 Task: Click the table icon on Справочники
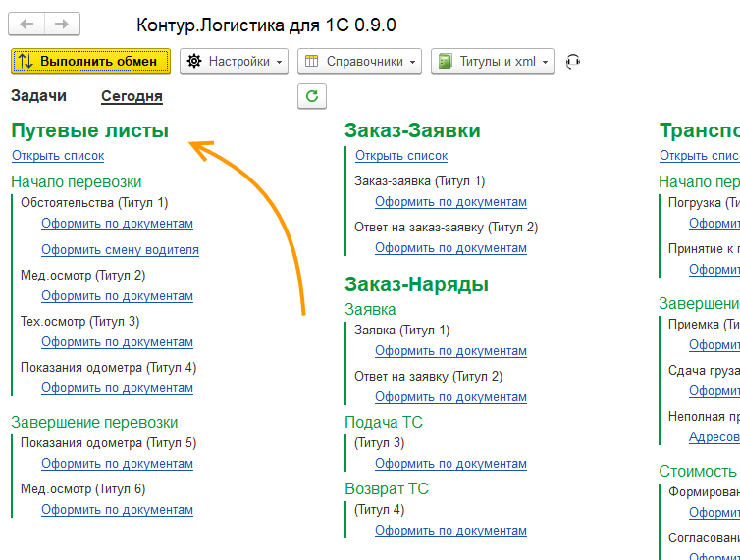click(x=311, y=62)
